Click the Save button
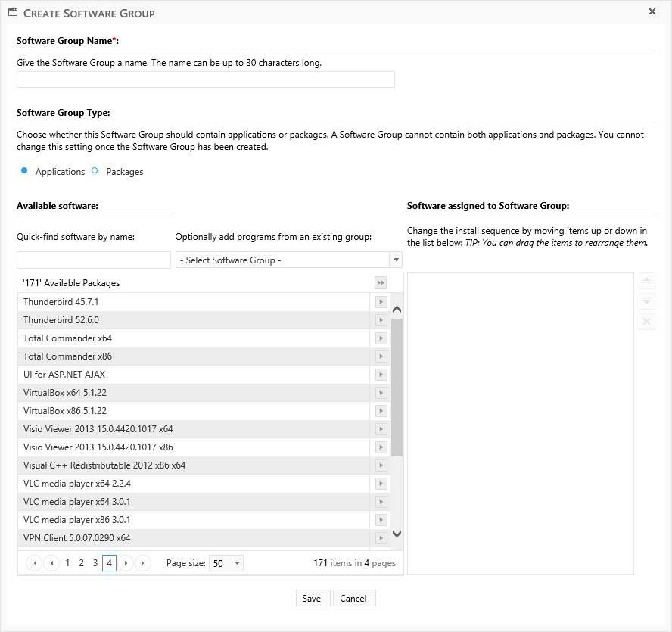Image resolution: width=672 pixels, height=632 pixels. coord(312,598)
